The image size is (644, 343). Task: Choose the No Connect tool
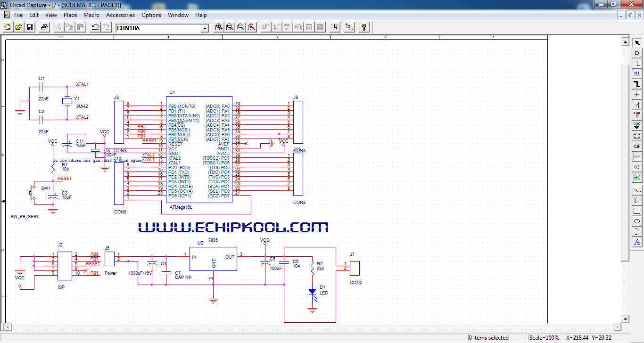(x=637, y=177)
